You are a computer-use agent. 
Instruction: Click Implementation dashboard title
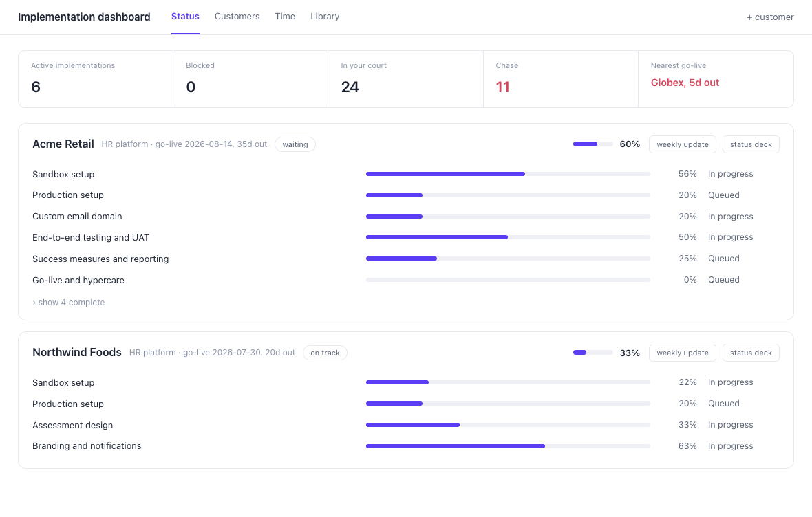[84, 17]
